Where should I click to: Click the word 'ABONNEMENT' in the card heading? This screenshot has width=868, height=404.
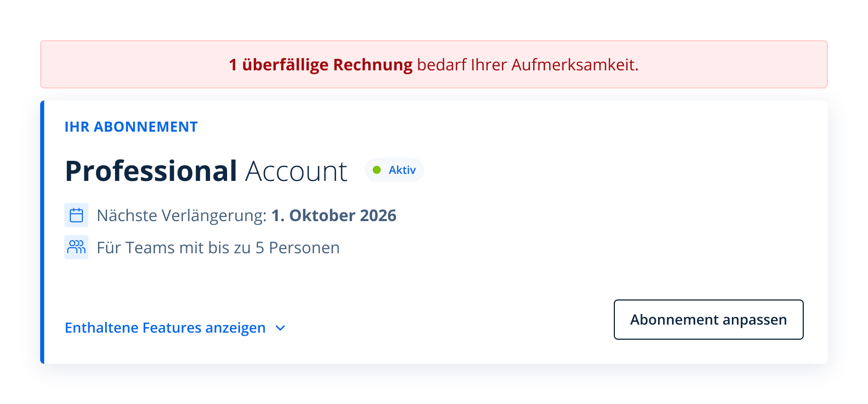(x=146, y=127)
